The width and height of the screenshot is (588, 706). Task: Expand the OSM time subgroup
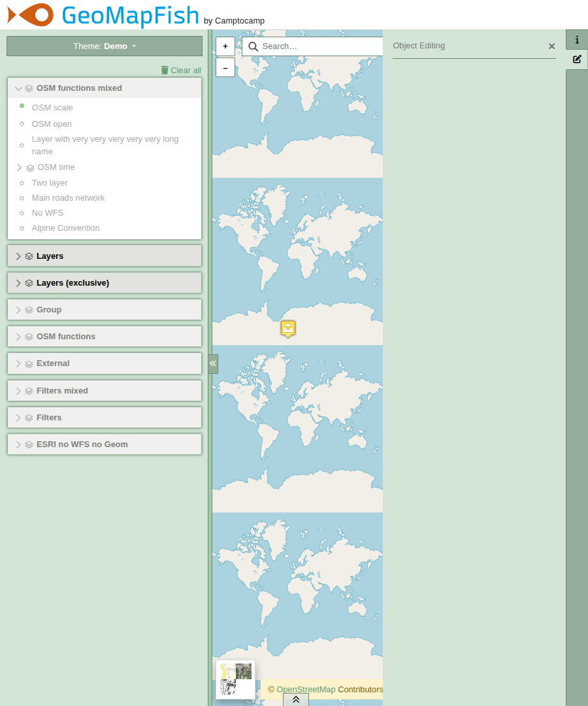tap(20, 167)
